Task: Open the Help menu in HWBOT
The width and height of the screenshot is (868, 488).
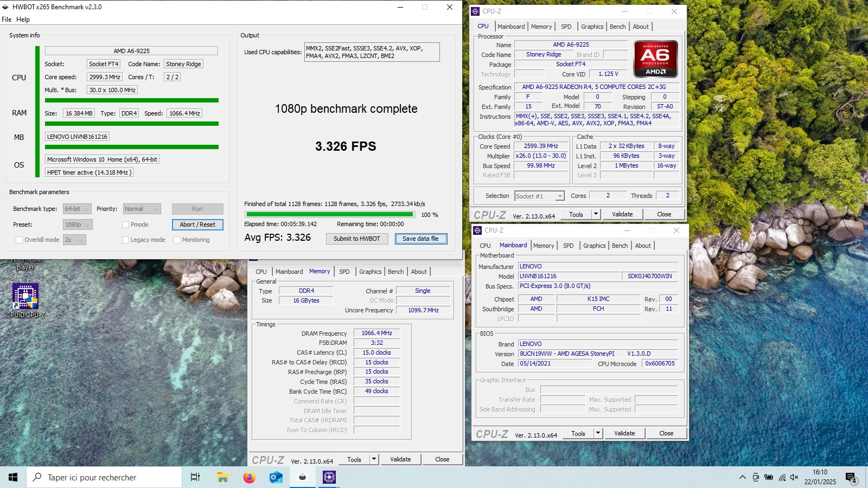Action: tap(23, 20)
